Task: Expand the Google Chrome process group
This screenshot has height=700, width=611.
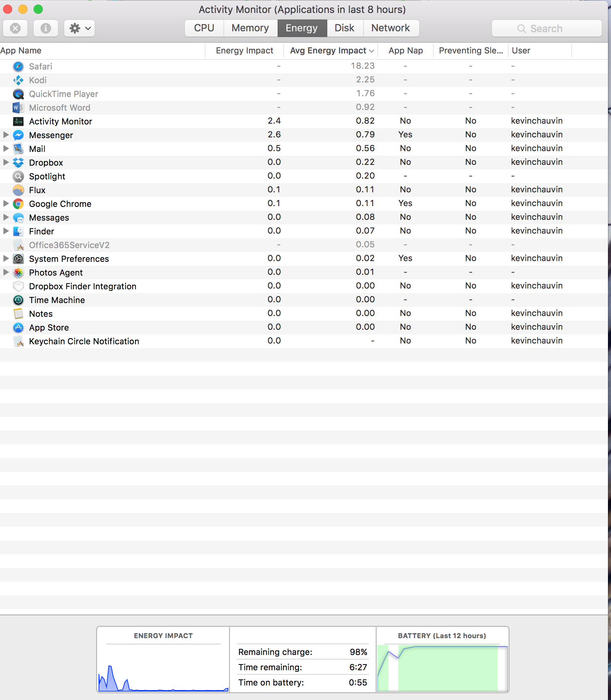Action: pyautogui.click(x=6, y=203)
